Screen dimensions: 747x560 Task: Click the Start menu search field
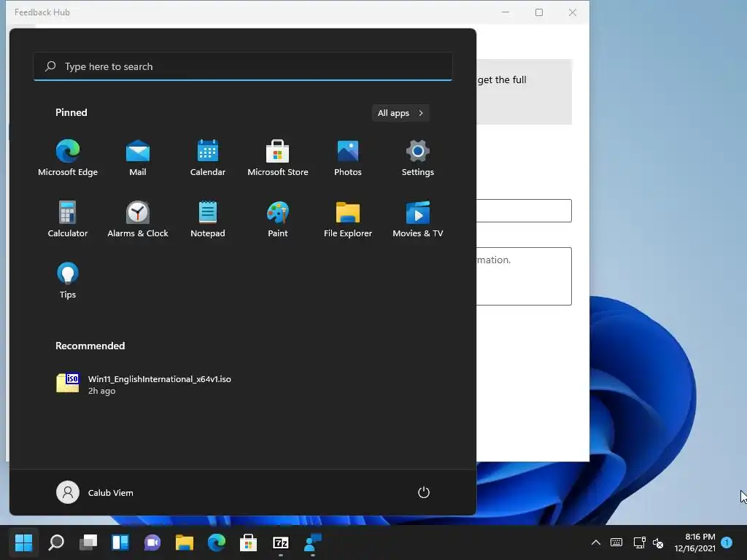pos(243,66)
